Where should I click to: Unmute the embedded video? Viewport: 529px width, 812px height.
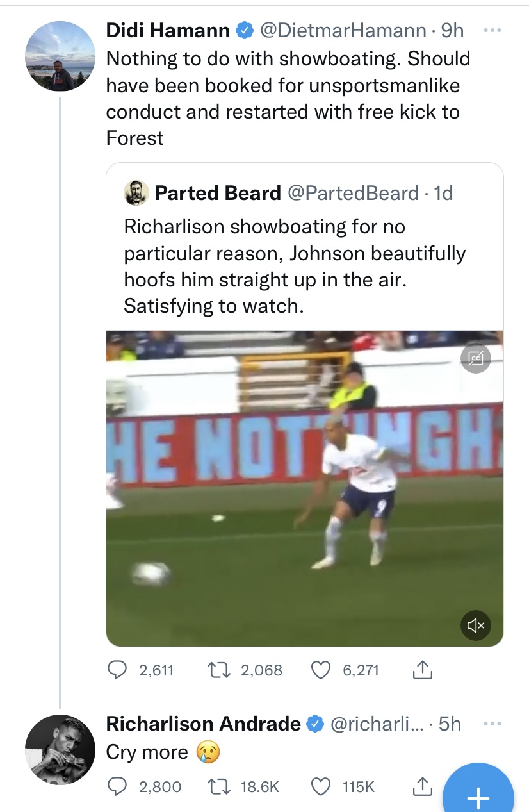(x=476, y=625)
